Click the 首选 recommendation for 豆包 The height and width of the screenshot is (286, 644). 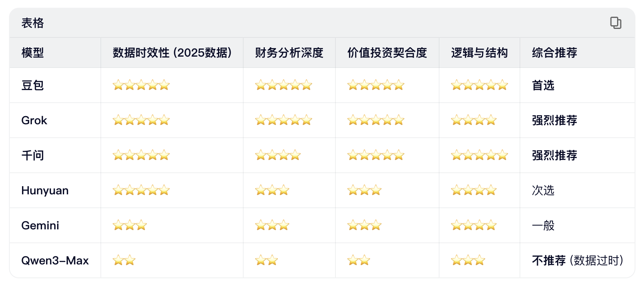point(543,86)
